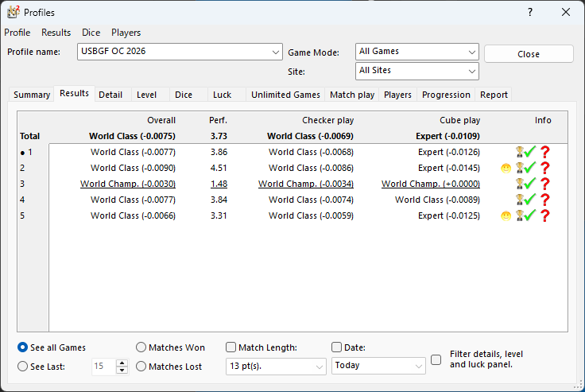Viewport: 585px width, 392px height.
Task: Click checker play 'World Champ. (-0.0034)' cell
Action: click(x=306, y=184)
